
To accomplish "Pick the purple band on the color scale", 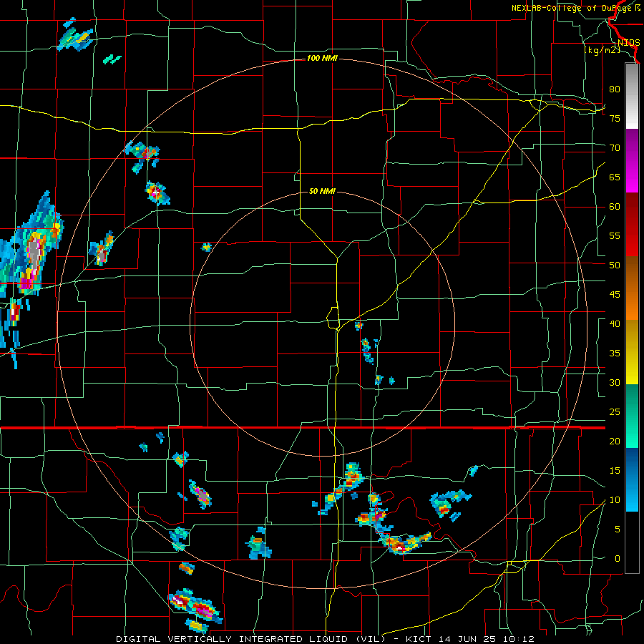I will (x=632, y=145).
